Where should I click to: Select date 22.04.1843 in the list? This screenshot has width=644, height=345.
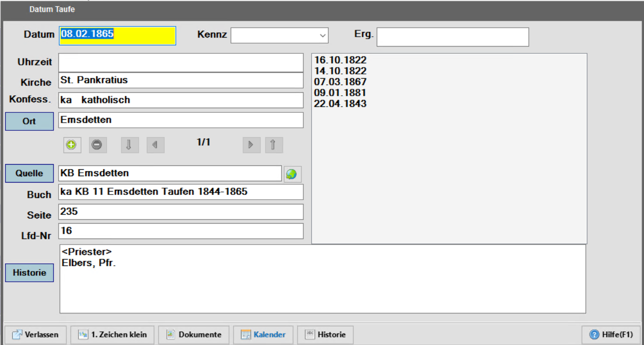point(340,103)
